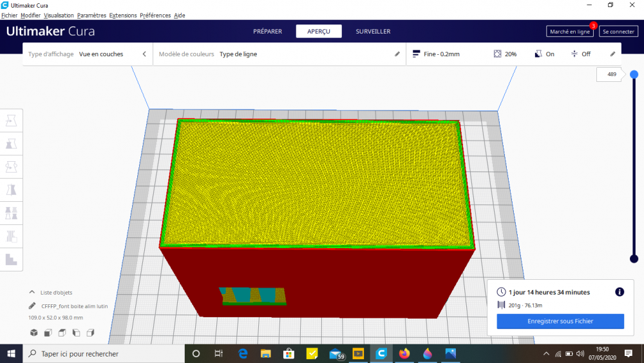This screenshot has height=363, width=644.
Task: Click the Marché en ligne button
Action: [570, 31]
